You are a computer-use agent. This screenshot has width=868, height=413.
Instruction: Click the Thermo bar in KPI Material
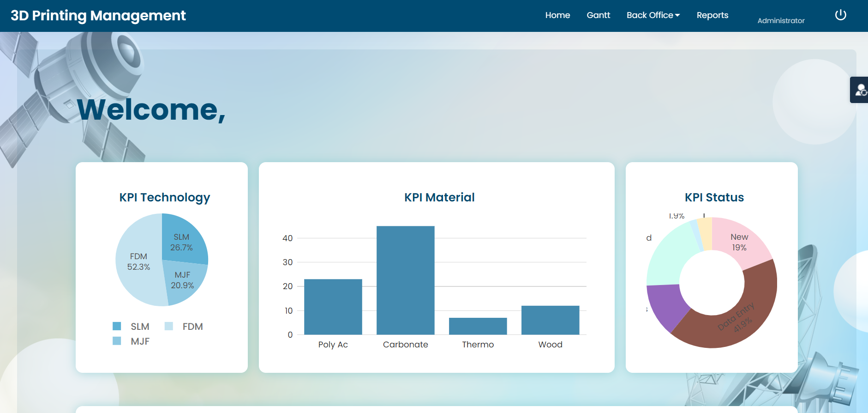[x=478, y=326]
